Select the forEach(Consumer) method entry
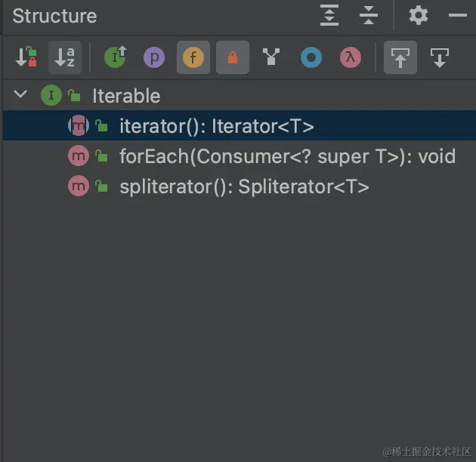Viewport: 476px width, 462px height. [287, 156]
